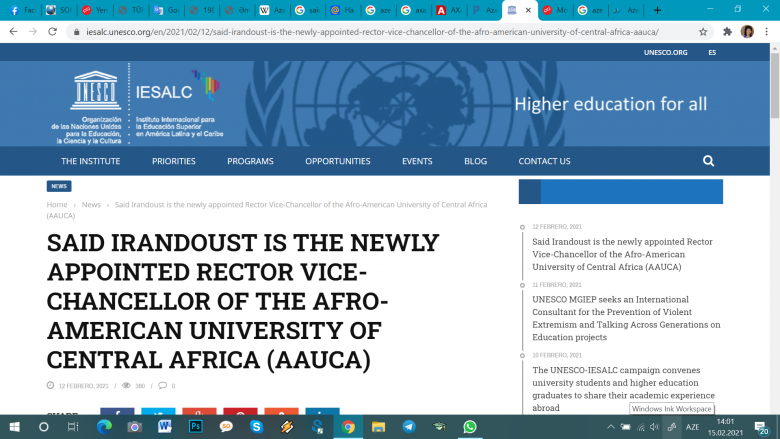
Task: Open sidebar UNESCO-IESALC campaign article
Action: point(623,389)
